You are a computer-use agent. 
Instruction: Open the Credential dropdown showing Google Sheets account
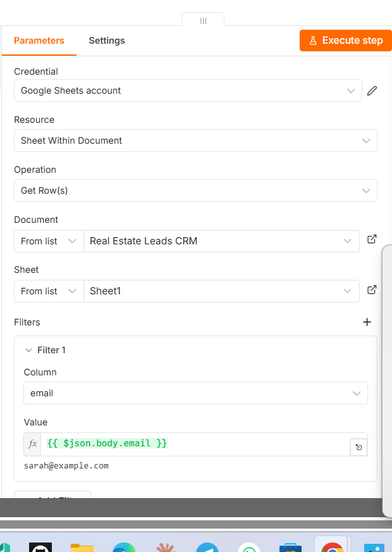(188, 91)
